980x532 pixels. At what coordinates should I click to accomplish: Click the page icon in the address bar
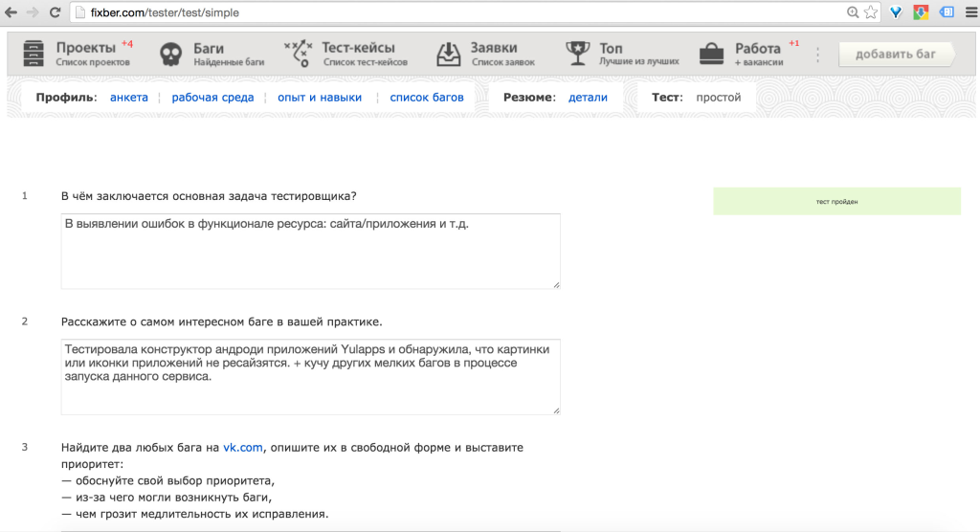click(80, 12)
